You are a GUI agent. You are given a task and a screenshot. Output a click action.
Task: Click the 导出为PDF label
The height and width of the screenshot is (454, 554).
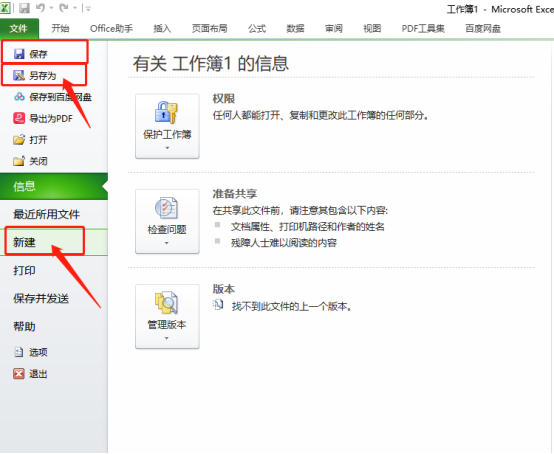[51, 118]
